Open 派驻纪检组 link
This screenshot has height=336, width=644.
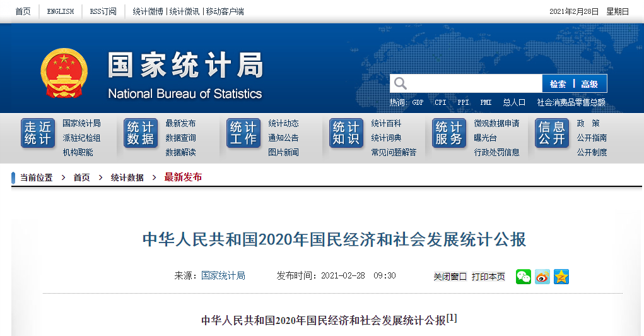click(x=82, y=138)
